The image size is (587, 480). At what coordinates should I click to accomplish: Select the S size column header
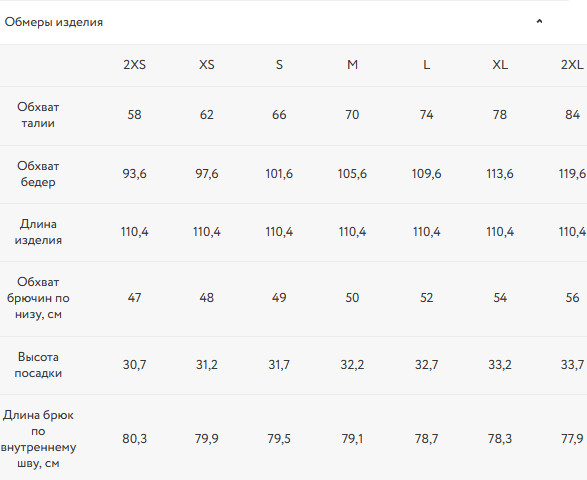click(x=279, y=65)
